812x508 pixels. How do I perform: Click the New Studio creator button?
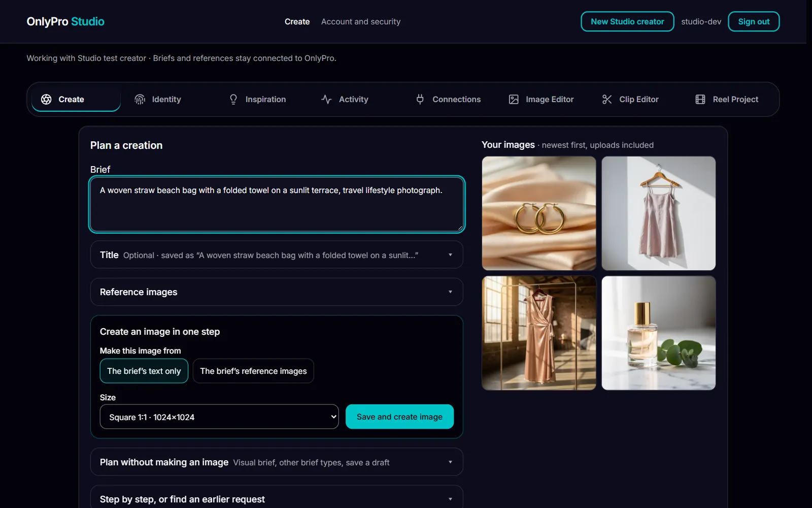click(x=627, y=21)
